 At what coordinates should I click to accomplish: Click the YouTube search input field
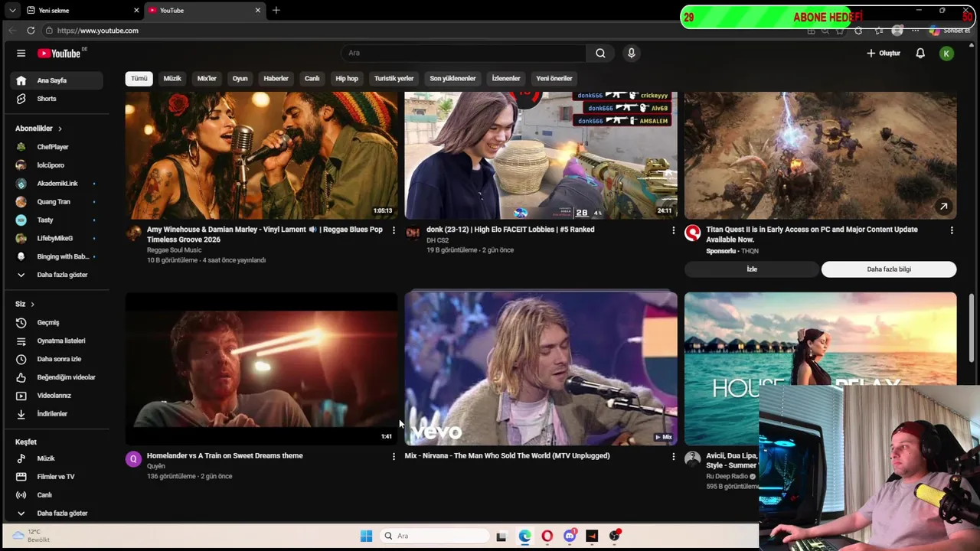point(463,53)
